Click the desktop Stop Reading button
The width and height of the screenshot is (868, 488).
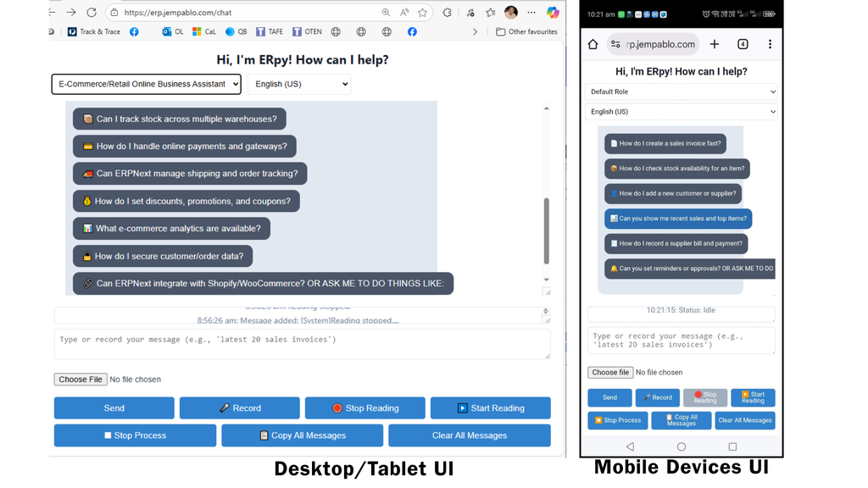point(364,408)
